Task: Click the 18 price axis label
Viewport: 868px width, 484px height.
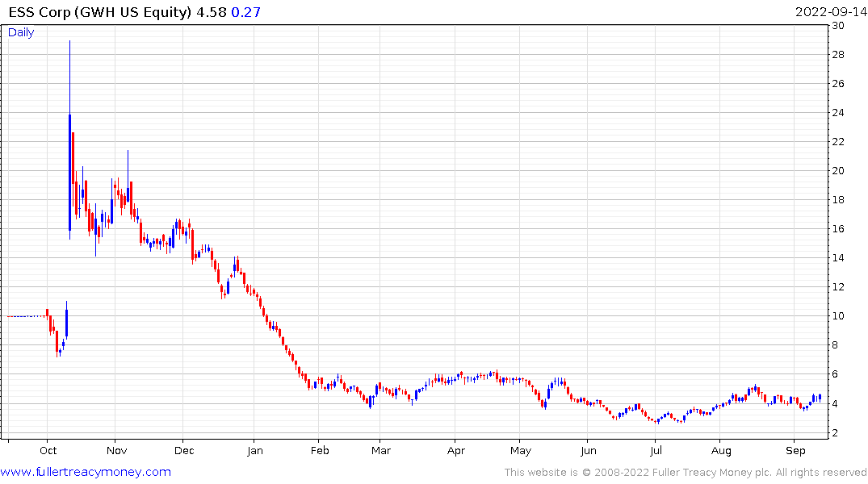Action: [x=838, y=200]
